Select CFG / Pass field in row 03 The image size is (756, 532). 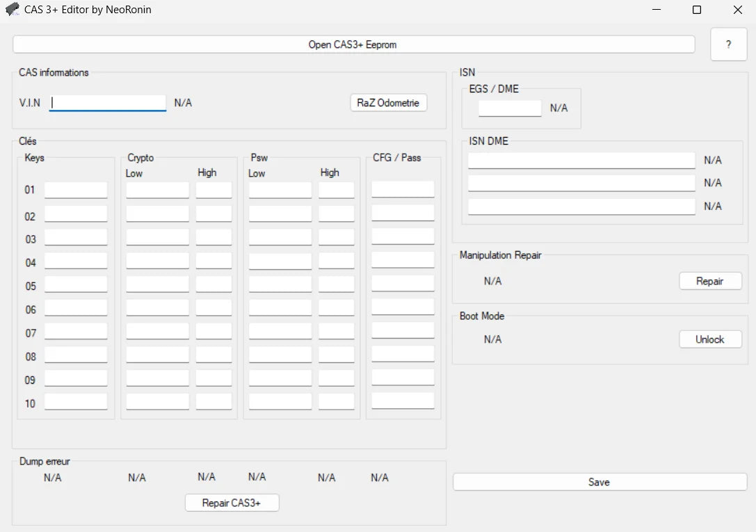[403, 236]
